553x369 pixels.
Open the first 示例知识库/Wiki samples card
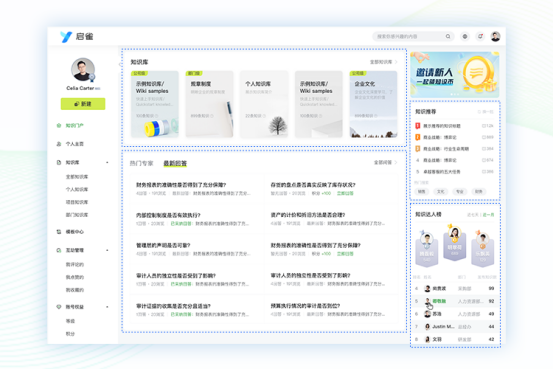pyautogui.click(x=155, y=104)
